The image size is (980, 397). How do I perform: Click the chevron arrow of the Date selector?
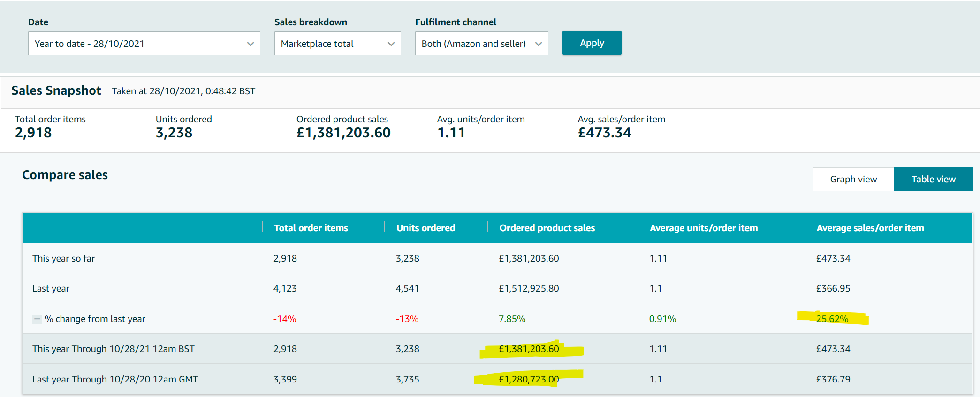250,44
